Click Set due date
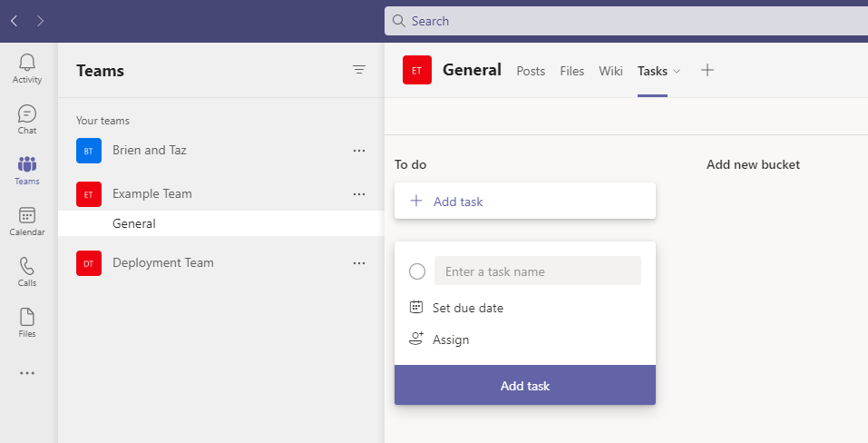Viewport: 868px width, 443px height. 468,308
